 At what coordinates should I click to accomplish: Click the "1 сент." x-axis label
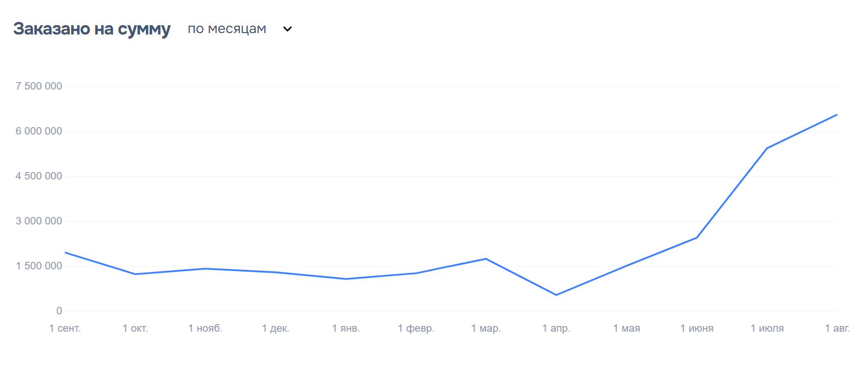[x=65, y=328]
